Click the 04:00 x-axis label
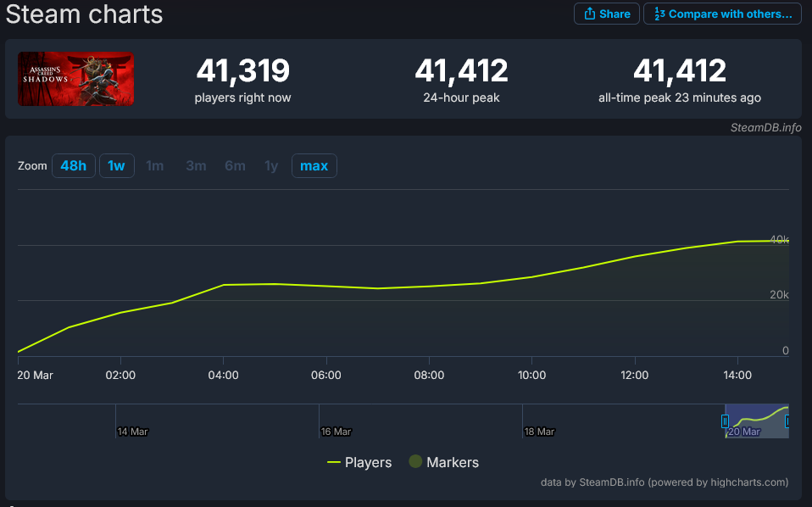Image resolution: width=812 pixels, height=507 pixels. click(223, 375)
